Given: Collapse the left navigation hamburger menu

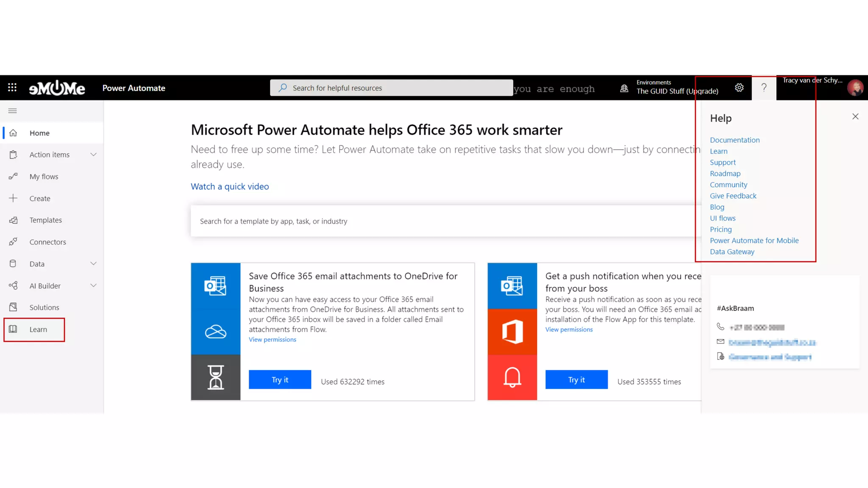Looking at the screenshot, I should [12, 111].
